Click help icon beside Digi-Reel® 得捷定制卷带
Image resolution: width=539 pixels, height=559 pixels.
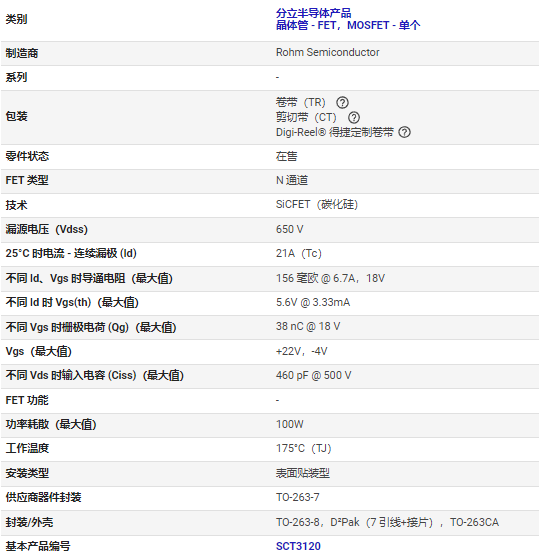click(x=405, y=132)
